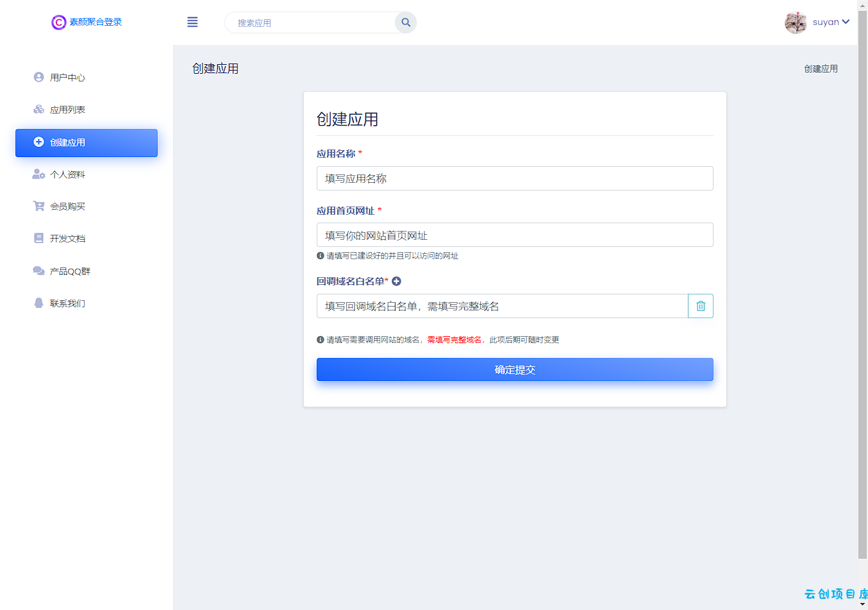The width and height of the screenshot is (868, 610).
Task: Click the red 需填写完整域名 text
Action: pyautogui.click(x=455, y=340)
